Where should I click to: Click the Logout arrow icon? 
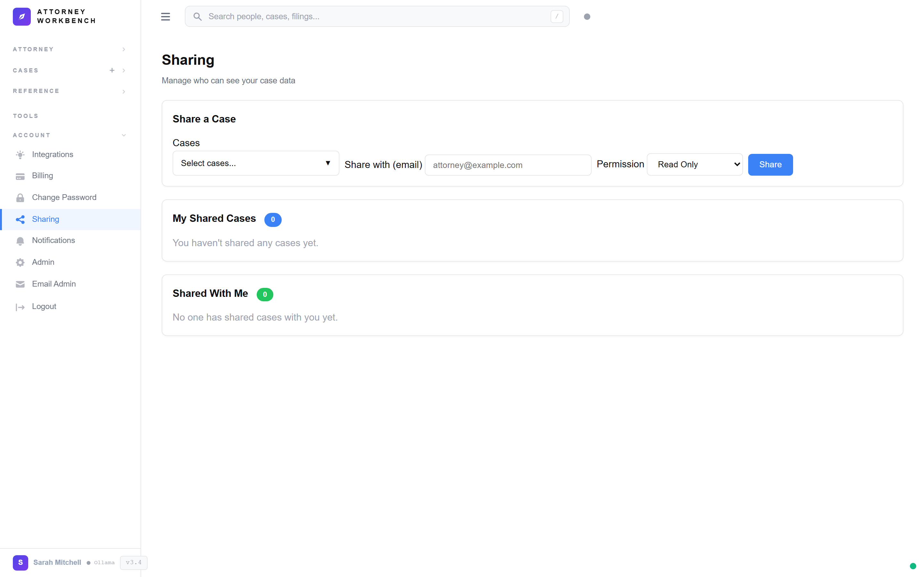(x=20, y=306)
